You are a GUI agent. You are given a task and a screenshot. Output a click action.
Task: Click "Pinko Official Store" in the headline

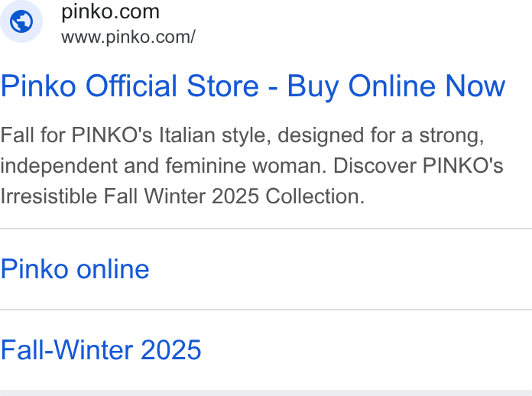pyautogui.click(x=130, y=86)
